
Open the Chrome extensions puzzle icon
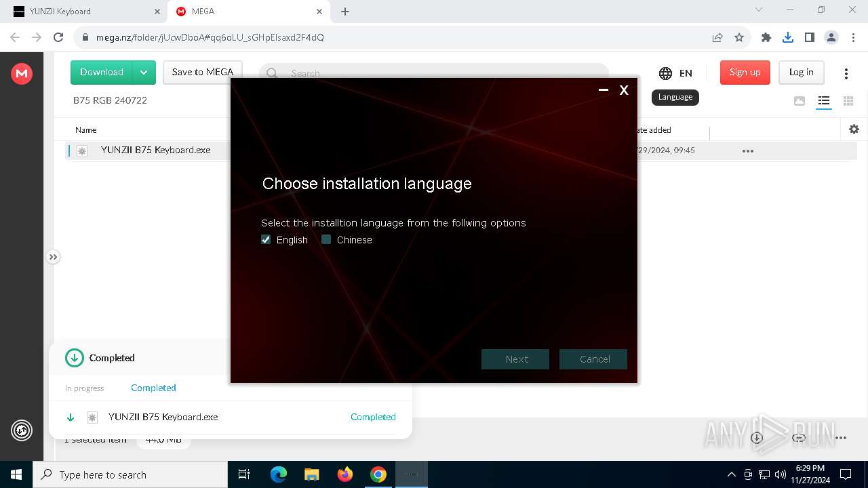(x=766, y=37)
